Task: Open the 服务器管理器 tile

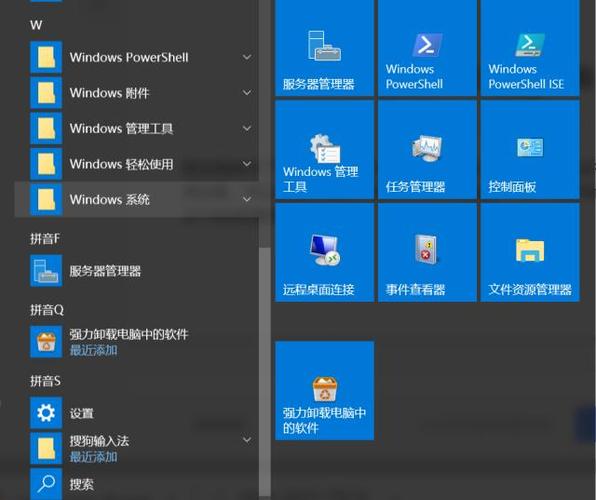Action: [x=324, y=48]
